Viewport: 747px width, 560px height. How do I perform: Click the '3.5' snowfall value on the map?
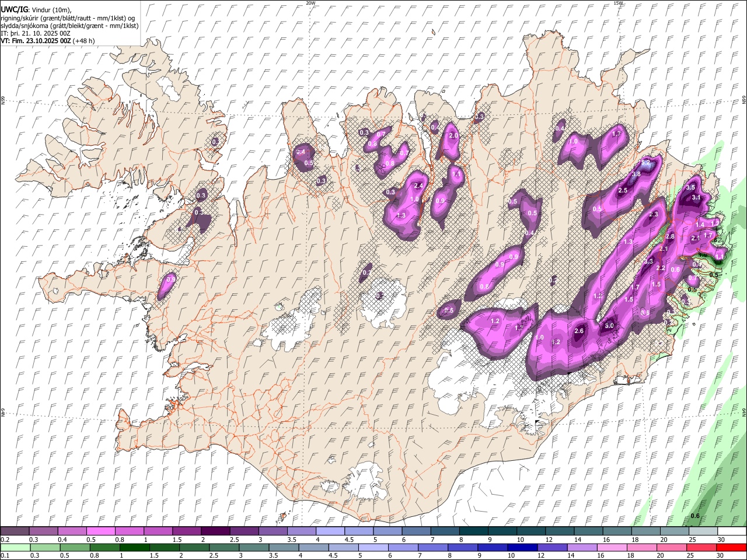pyautogui.click(x=690, y=187)
